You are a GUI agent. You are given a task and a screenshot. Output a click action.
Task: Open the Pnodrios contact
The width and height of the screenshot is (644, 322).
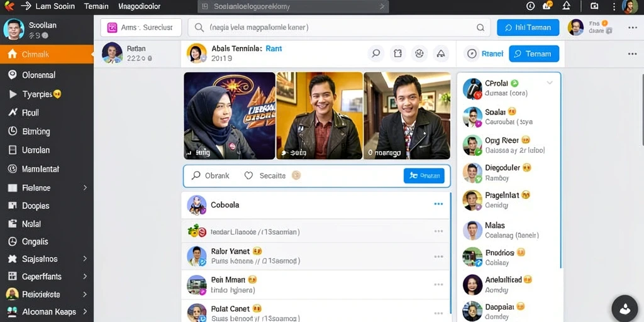click(508, 257)
